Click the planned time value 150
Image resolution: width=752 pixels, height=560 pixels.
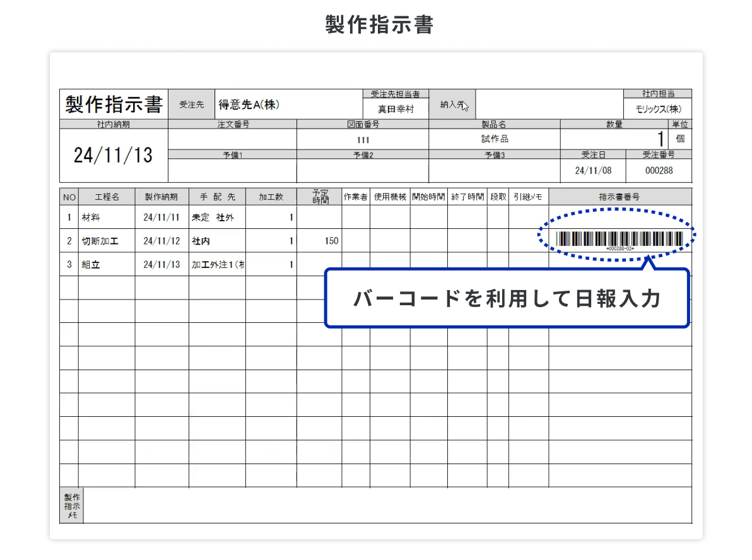coord(331,241)
